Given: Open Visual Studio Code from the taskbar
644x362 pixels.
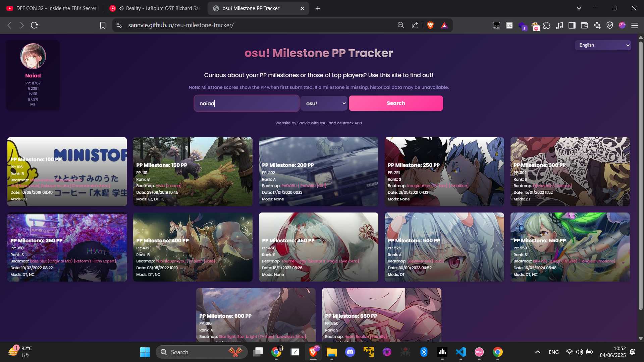Looking at the screenshot, I should pyautogui.click(x=461, y=352).
